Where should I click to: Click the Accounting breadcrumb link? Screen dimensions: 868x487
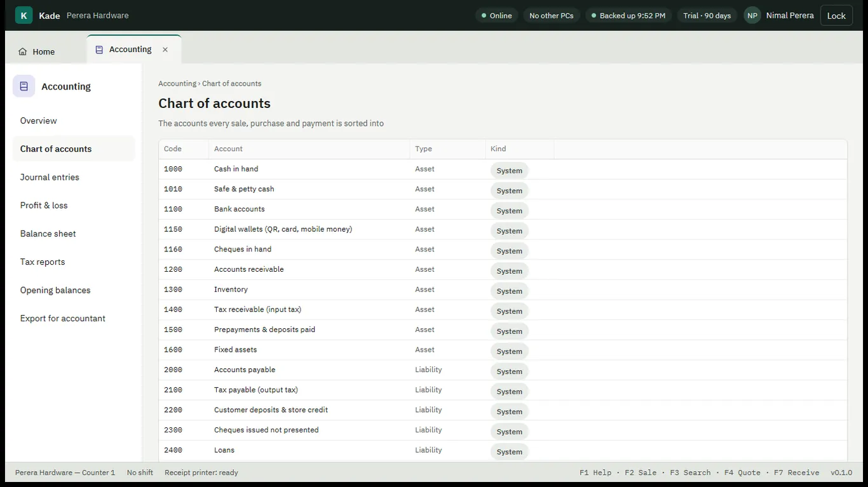(x=177, y=83)
